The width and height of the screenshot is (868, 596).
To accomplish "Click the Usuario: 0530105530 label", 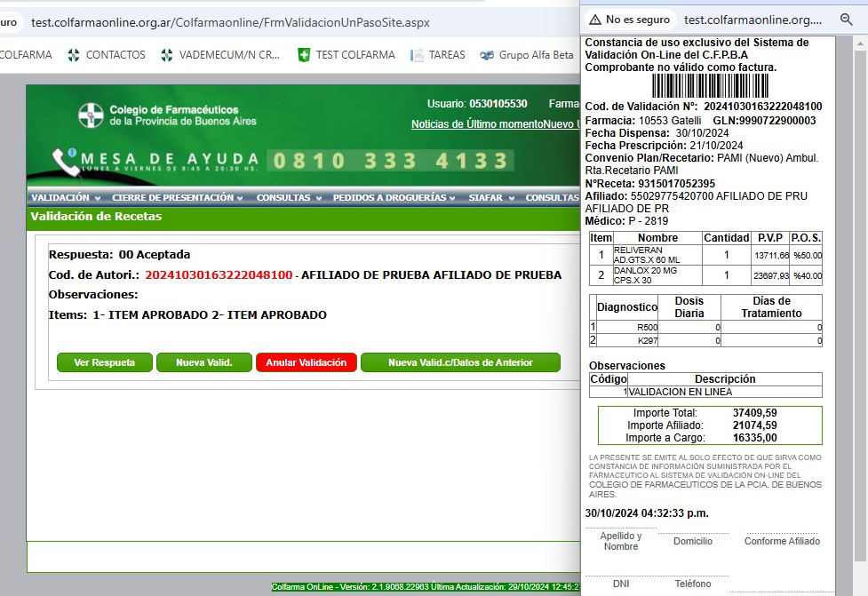I will coord(477,104).
